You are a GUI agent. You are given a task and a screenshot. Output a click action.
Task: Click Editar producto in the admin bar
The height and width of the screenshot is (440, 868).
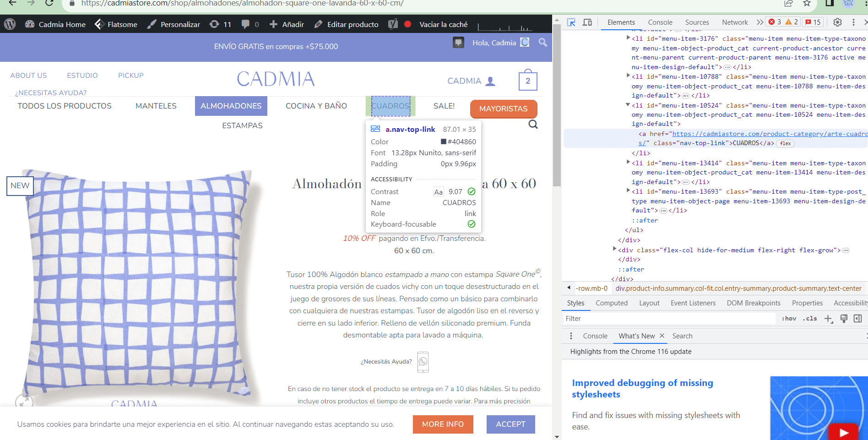tap(347, 24)
